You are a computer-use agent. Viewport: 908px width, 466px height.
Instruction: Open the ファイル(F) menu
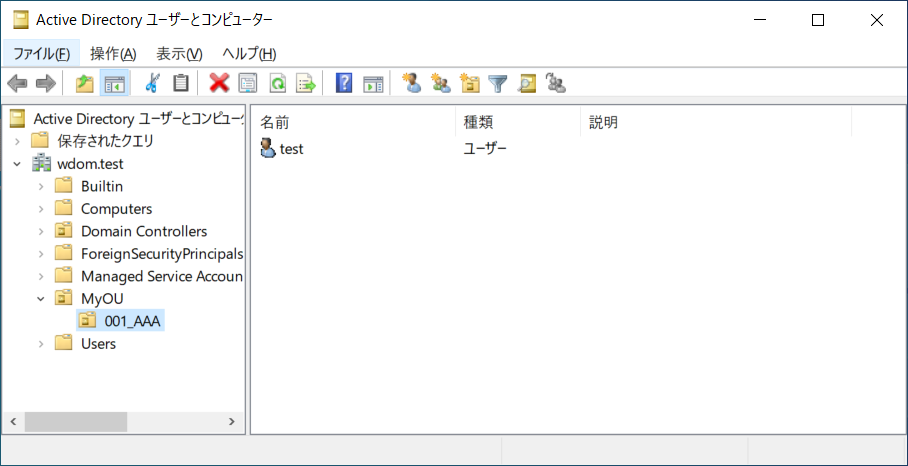pyautogui.click(x=41, y=54)
